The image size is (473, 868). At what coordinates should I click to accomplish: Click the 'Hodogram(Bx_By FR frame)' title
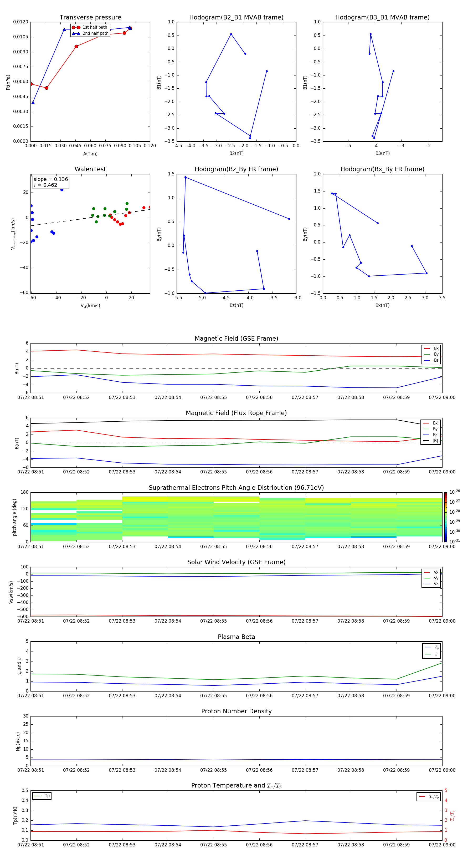382,169
